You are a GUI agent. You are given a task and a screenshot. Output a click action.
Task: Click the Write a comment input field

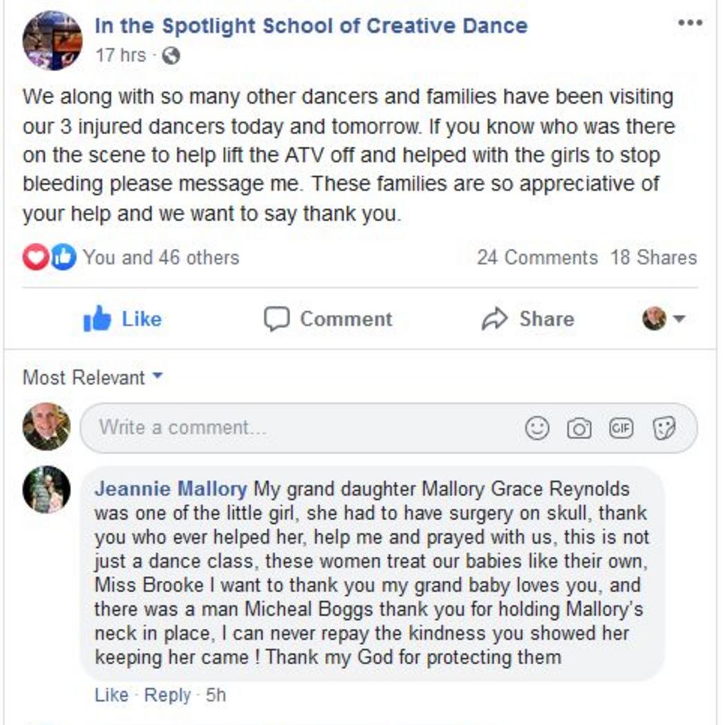click(389, 428)
